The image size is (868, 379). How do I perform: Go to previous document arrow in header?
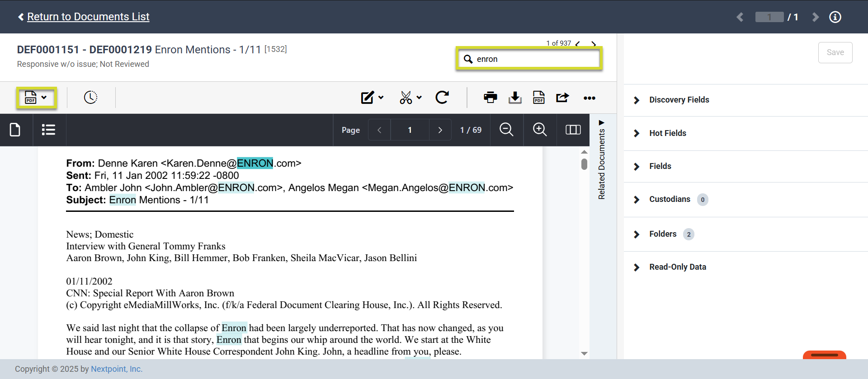pos(740,17)
